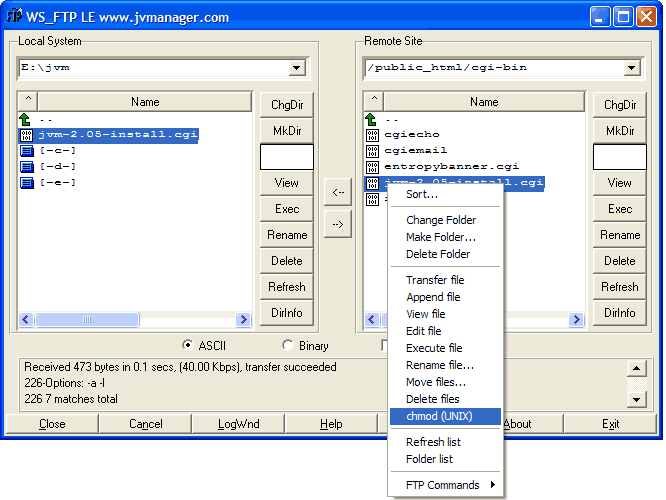Click remote list scroll-right arrow
The width and height of the screenshot is (666, 500).
coord(576,319)
